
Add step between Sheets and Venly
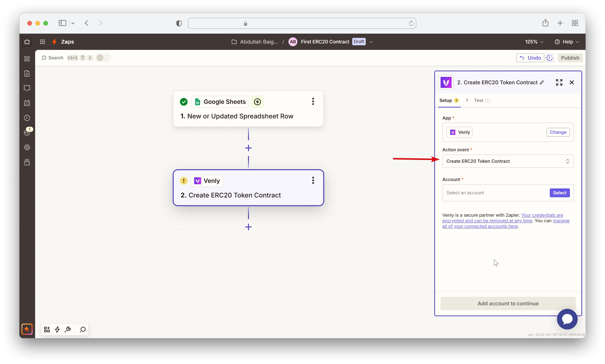pos(248,148)
